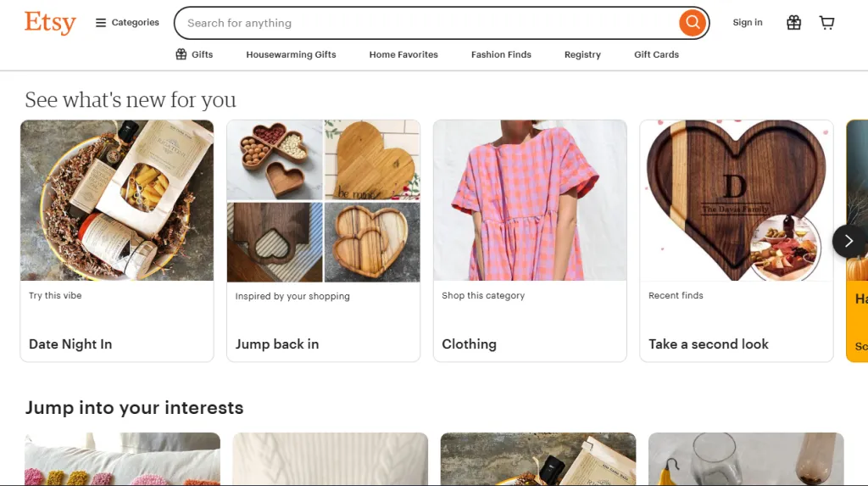Open the tufted pillow interest thumbnail
The width and height of the screenshot is (868, 486).
click(x=122, y=459)
